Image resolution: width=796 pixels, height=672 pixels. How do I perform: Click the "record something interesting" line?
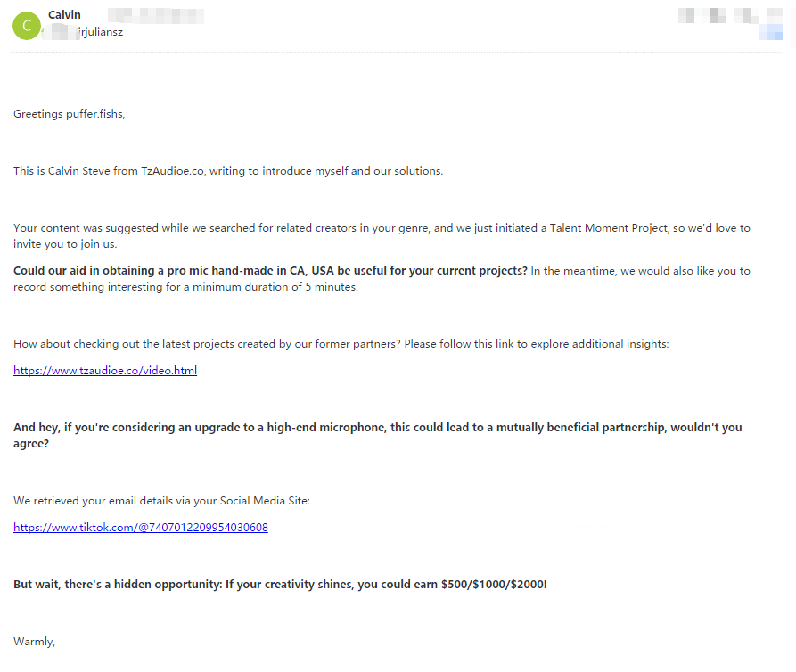pos(185,287)
